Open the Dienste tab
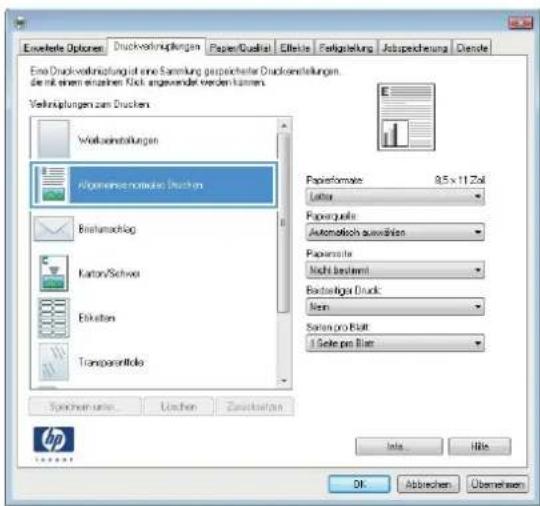Image resolution: width=540 pixels, height=506 pixels. 472,48
